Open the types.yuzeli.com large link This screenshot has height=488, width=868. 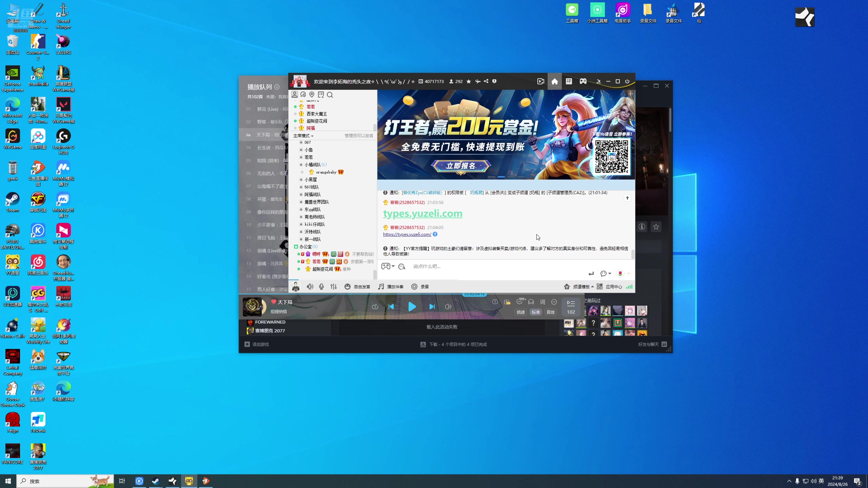(x=423, y=213)
